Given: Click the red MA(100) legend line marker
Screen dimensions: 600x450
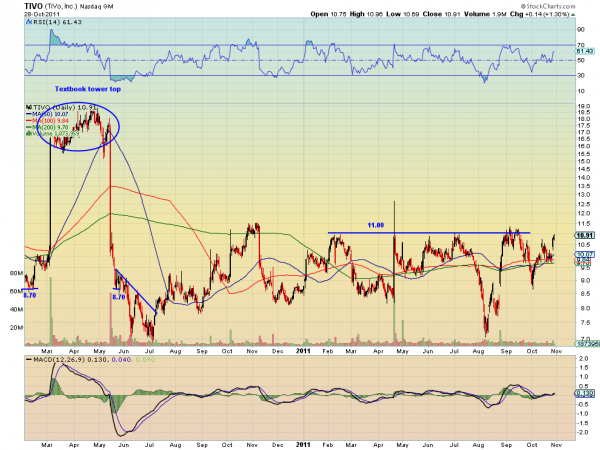Looking at the screenshot, I should (29, 121).
